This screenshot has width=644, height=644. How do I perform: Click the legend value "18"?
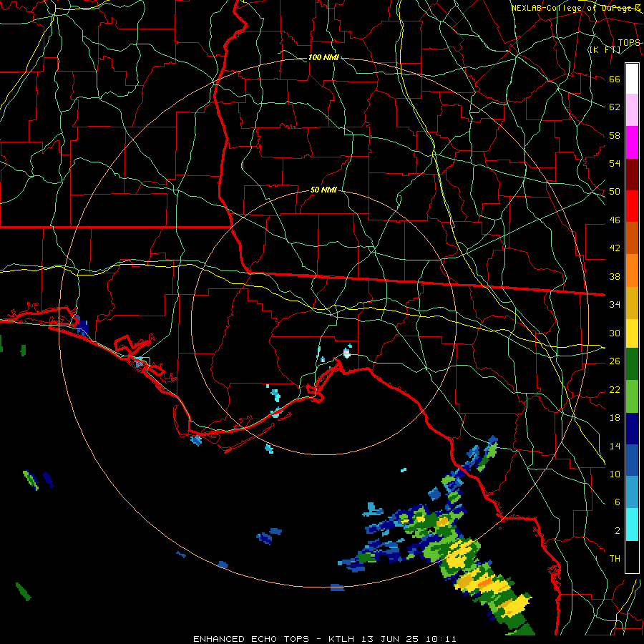[x=615, y=418]
